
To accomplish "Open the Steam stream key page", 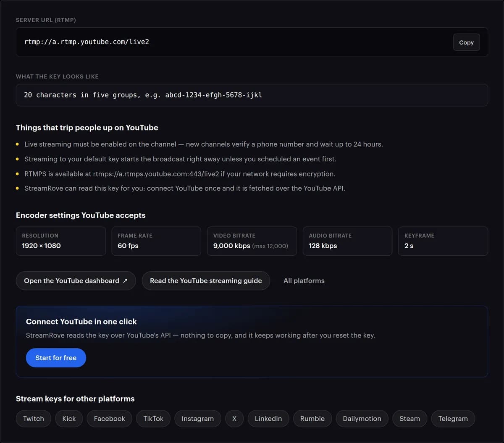I will [410, 419].
